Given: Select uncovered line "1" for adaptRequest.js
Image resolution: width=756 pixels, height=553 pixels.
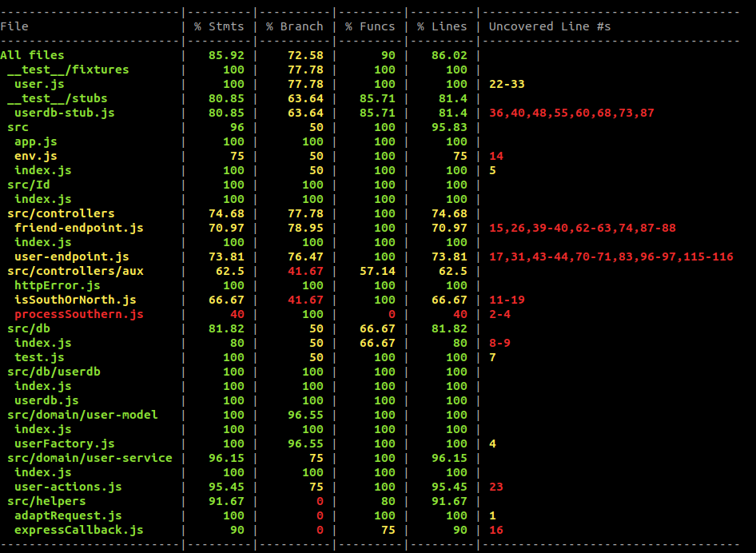Looking at the screenshot, I should coord(492,516).
